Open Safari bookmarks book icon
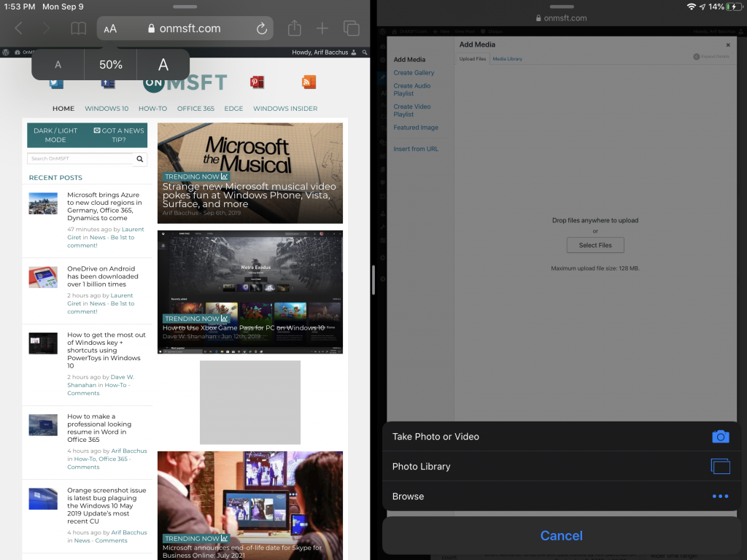Image resolution: width=747 pixels, height=560 pixels. (x=78, y=28)
